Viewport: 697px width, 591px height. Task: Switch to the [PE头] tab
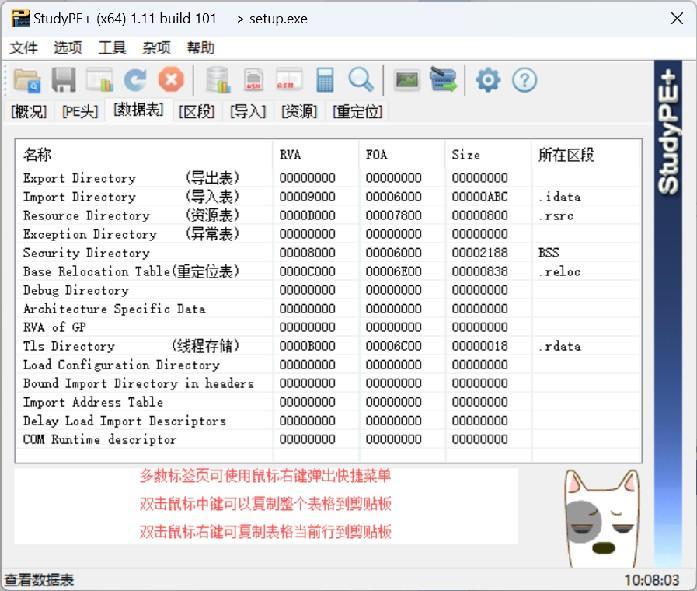click(x=80, y=112)
